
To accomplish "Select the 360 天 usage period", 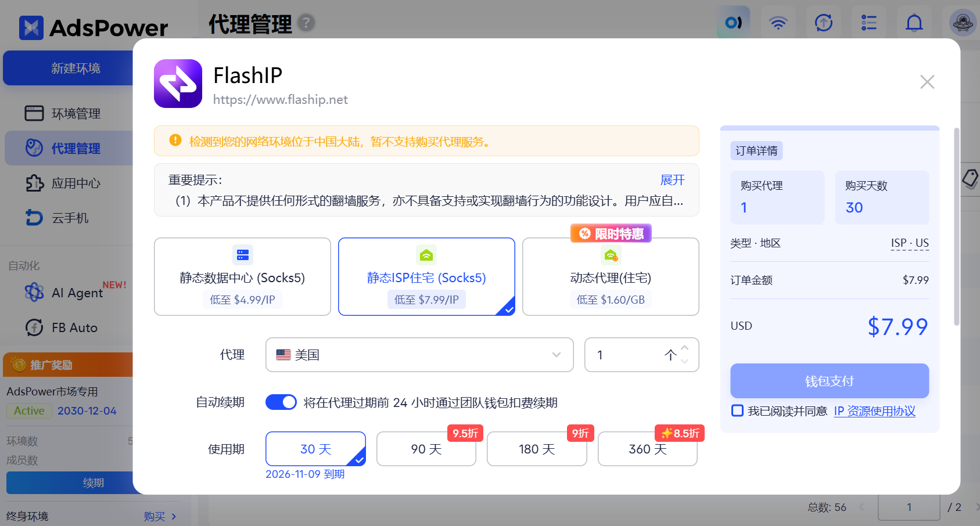I will 648,449.
